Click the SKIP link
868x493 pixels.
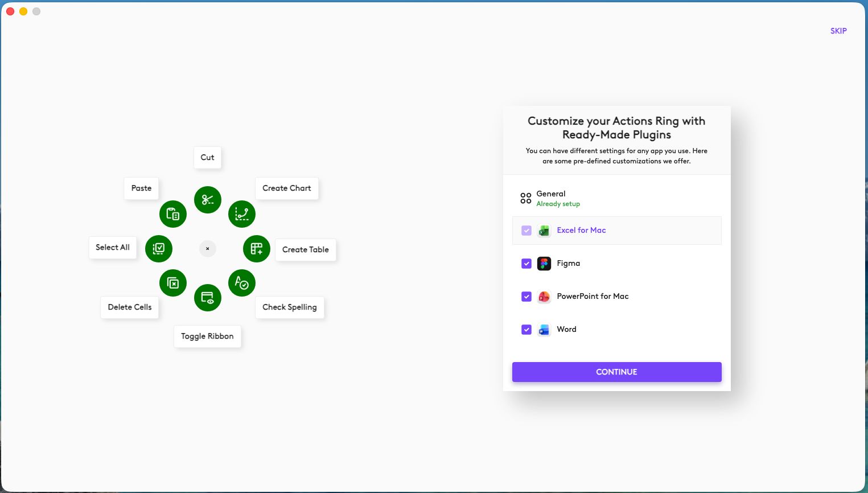click(838, 31)
